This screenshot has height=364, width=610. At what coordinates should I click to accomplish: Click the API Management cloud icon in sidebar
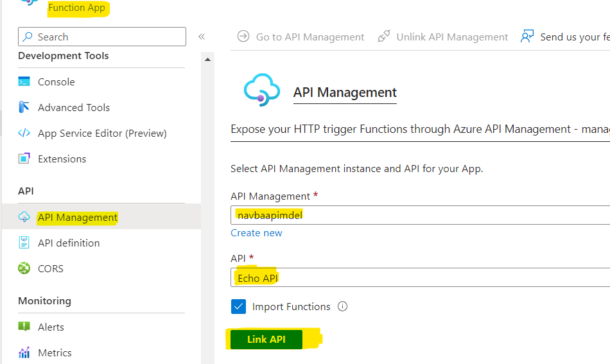24,217
